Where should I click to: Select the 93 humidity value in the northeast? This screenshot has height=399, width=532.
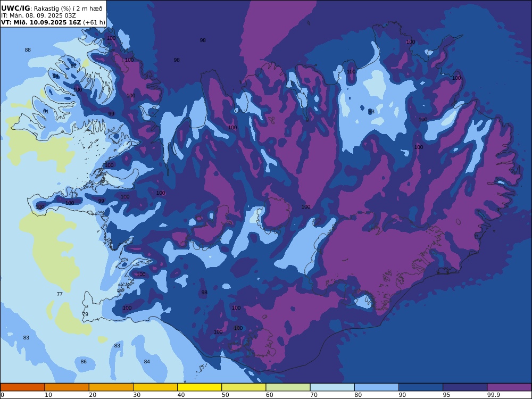(371, 111)
